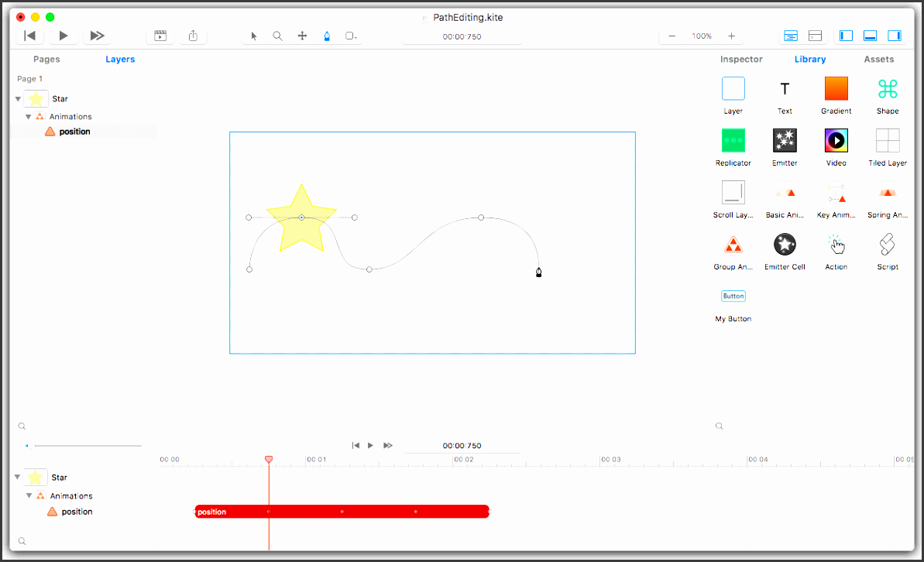Choose the pen path editing tool
This screenshot has height=562, width=924.
[x=327, y=36]
